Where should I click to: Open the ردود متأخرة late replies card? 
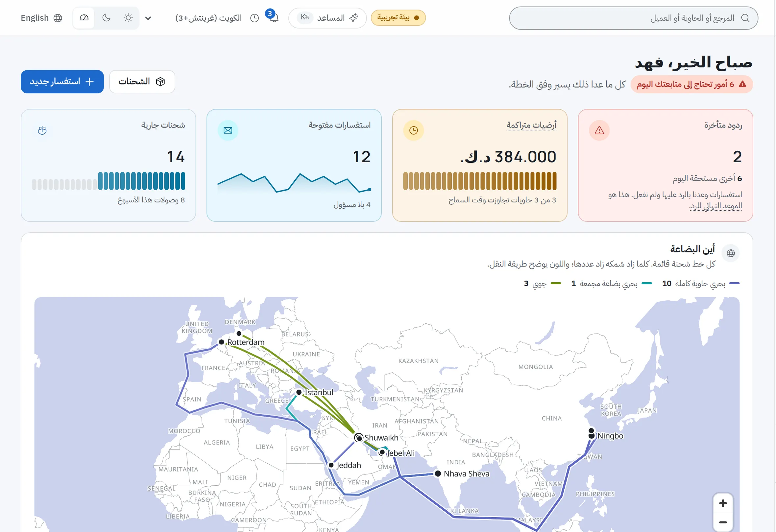665,165
